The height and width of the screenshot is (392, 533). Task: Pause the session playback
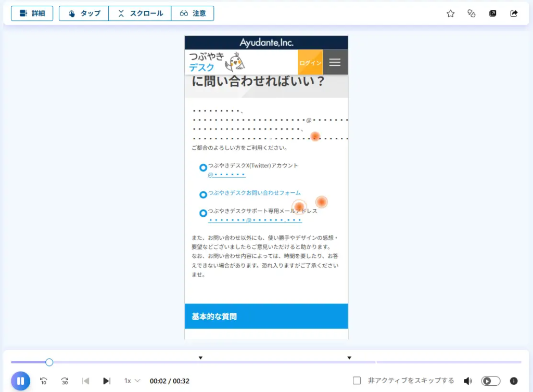coord(20,381)
